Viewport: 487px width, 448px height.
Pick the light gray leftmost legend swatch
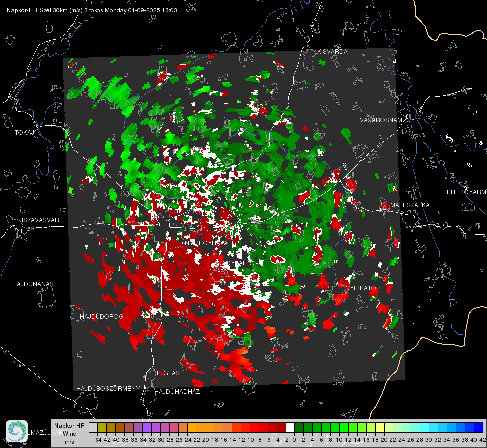(93, 427)
